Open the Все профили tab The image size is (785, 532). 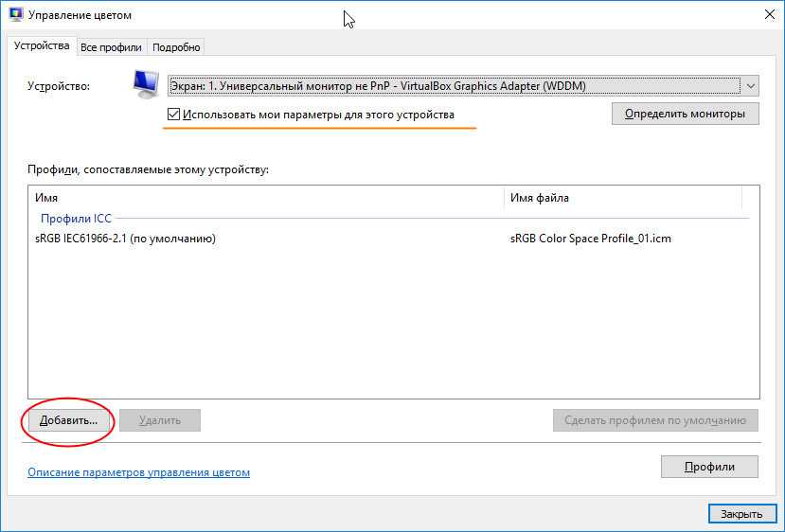111,47
